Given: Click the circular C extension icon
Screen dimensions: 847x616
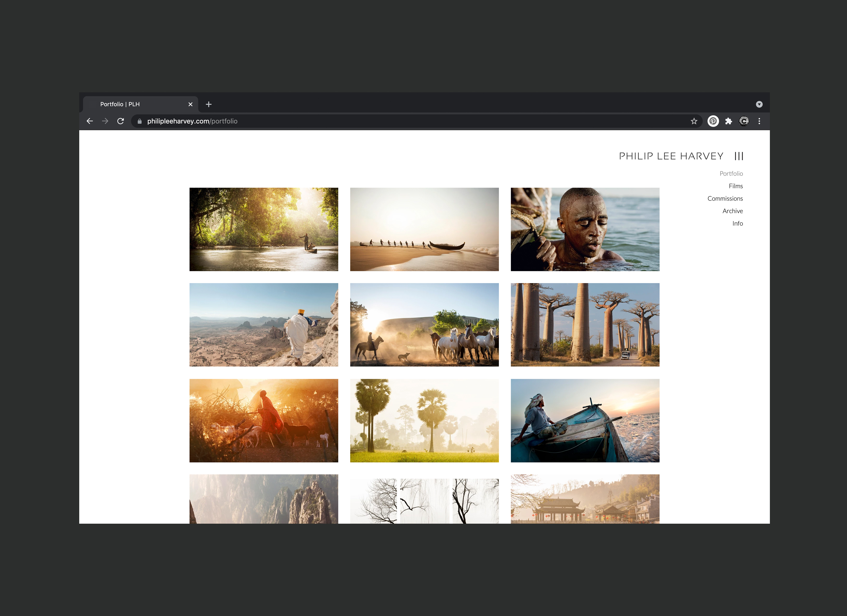Looking at the screenshot, I should [x=744, y=121].
